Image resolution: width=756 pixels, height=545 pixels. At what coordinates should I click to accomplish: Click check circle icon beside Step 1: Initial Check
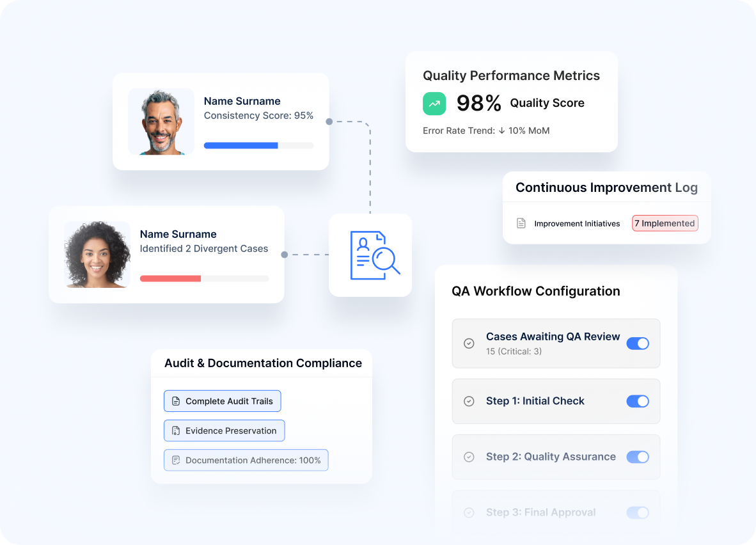469,401
